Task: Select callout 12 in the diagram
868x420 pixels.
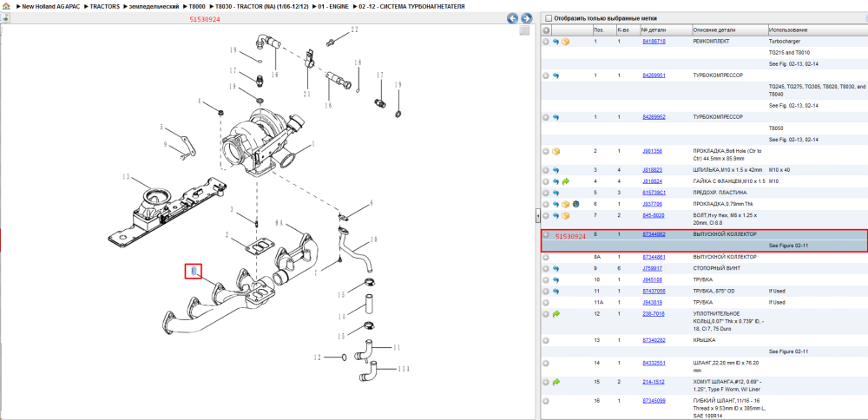Action: 318,358
